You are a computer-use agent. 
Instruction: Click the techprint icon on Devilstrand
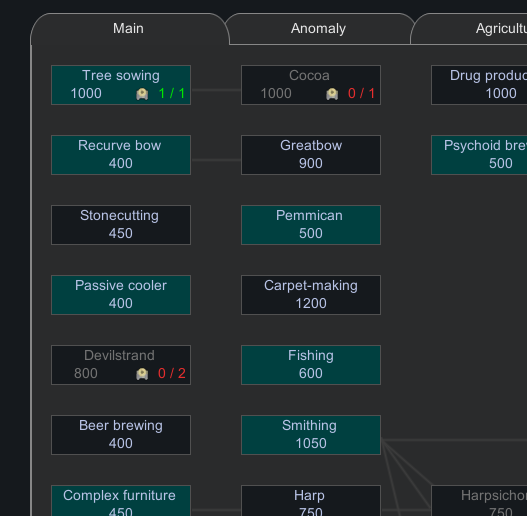click(x=142, y=373)
